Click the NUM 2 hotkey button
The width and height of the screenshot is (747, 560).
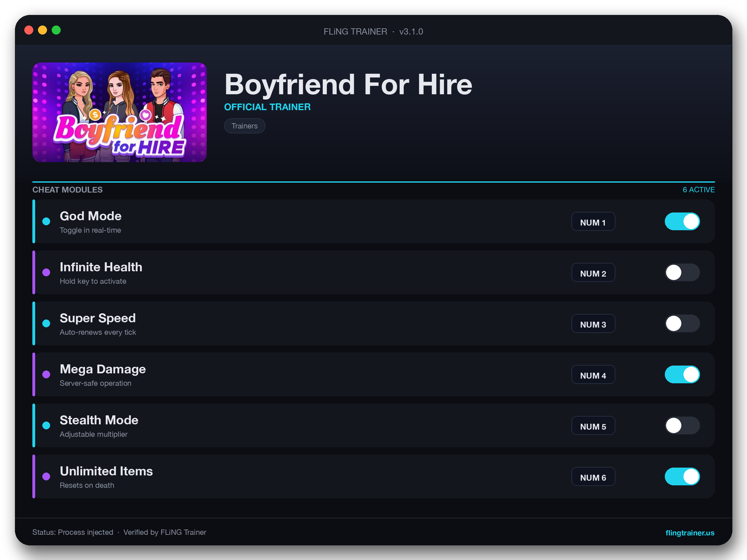(593, 273)
